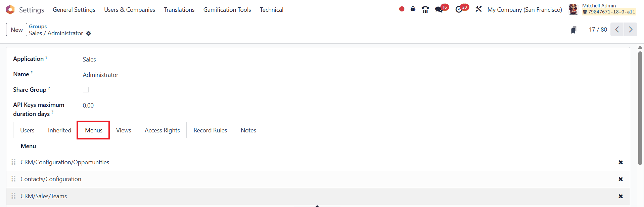Viewport: 644px width, 207px height.
Task: Remove CRM/Configuration/Opportunities menu row
Action: click(620, 162)
